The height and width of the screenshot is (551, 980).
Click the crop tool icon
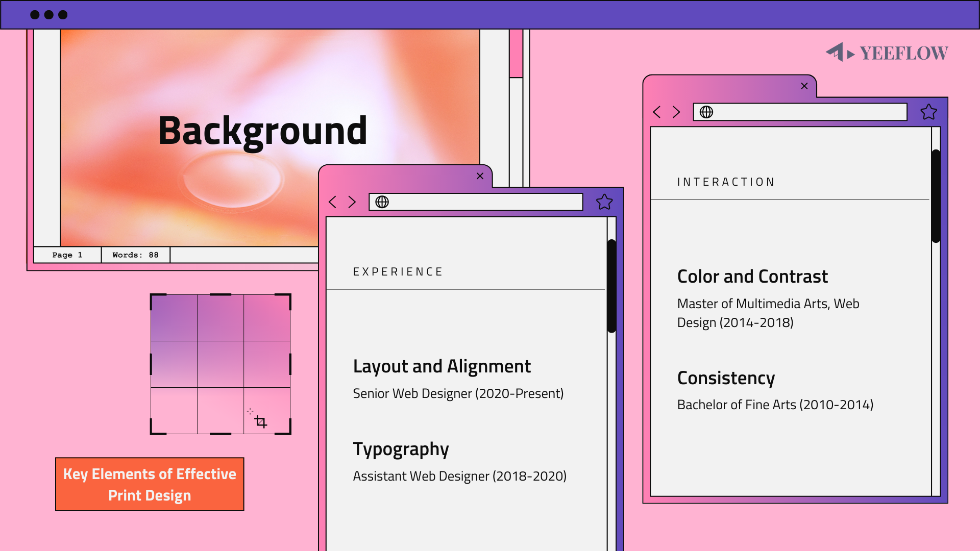(x=261, y=422)
